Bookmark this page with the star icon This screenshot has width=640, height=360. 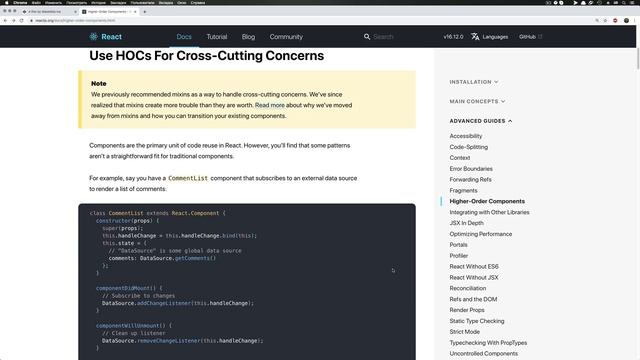pos(605,20)
